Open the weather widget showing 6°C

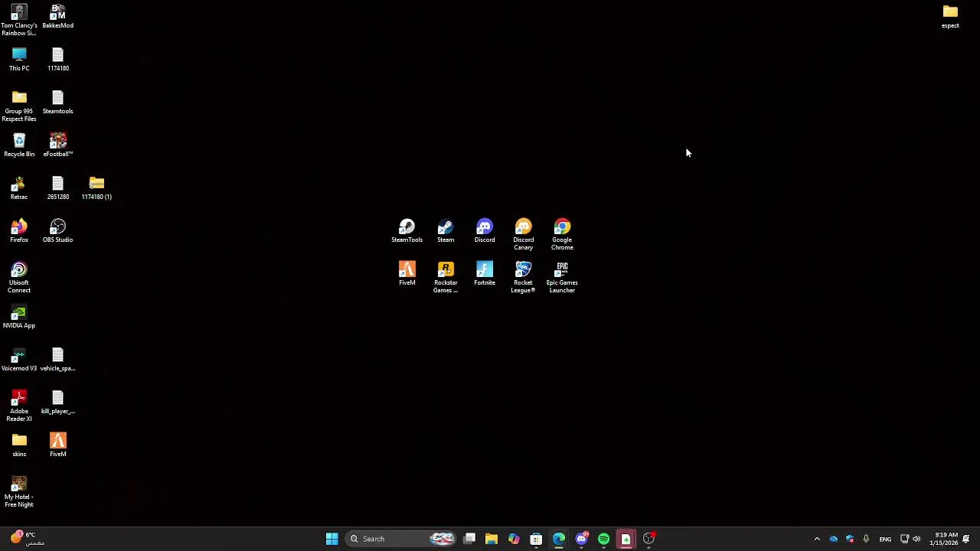(x=28, y=539)
